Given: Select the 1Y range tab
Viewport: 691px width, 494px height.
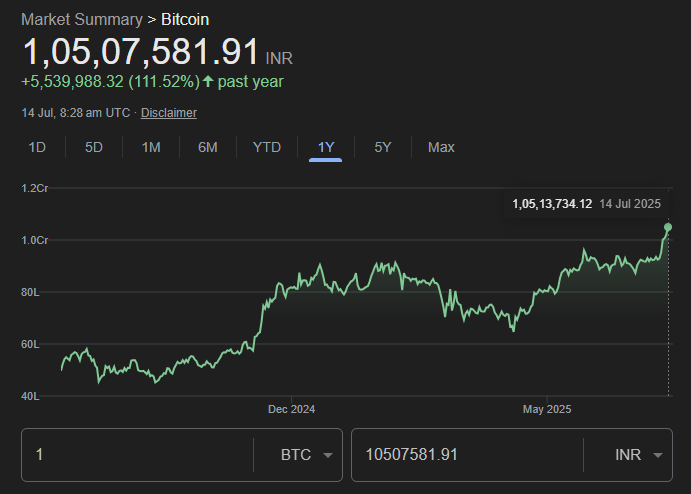Looking at the screenshot, I should (326, 147).
